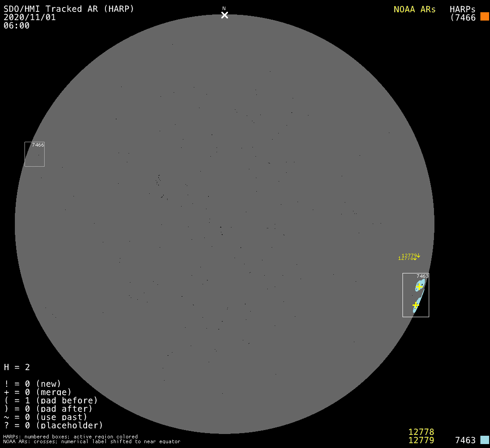The height and width of the screenshot is (448, 490).
Task: Click the "H = 2" count text
Action: click(x=17, y=367)
